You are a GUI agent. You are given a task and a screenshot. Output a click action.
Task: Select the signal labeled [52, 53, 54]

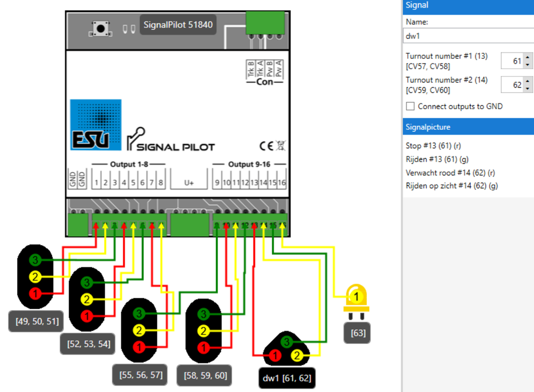click(87, 299)
